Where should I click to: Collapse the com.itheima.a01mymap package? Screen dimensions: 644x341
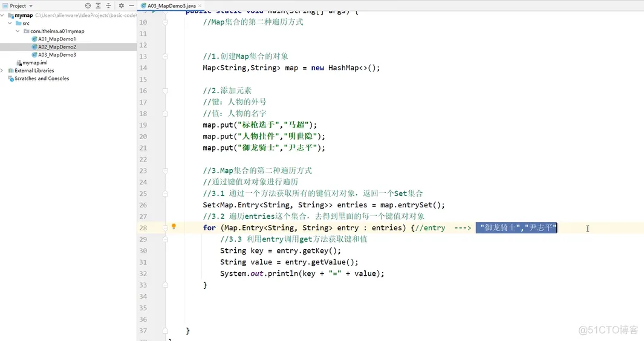[18, 31]
